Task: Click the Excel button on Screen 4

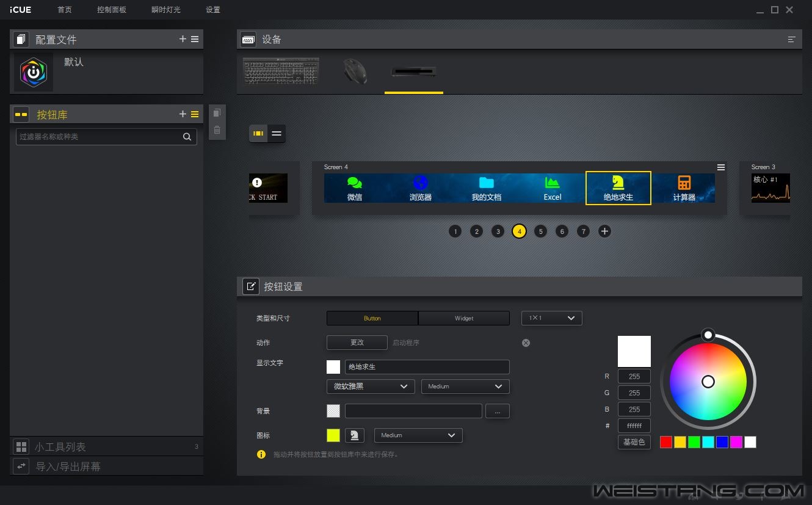Action: pyautogui.click(x=553, y=188)
